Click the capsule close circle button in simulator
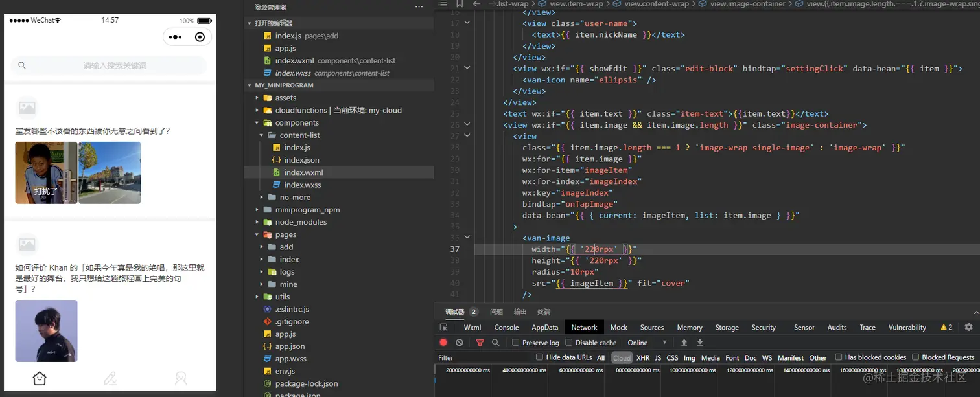This screenshot has height=397, width=980. click(x=200, y=37)
